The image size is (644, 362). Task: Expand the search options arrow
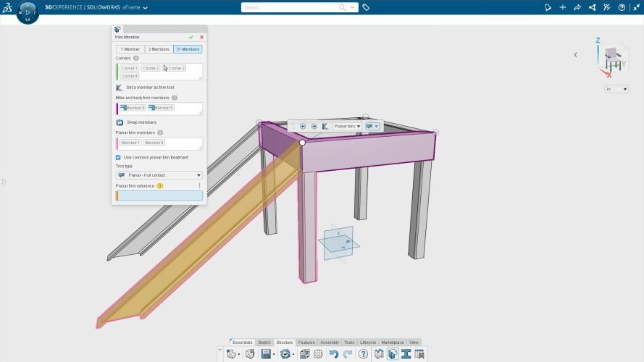[352, 7]
